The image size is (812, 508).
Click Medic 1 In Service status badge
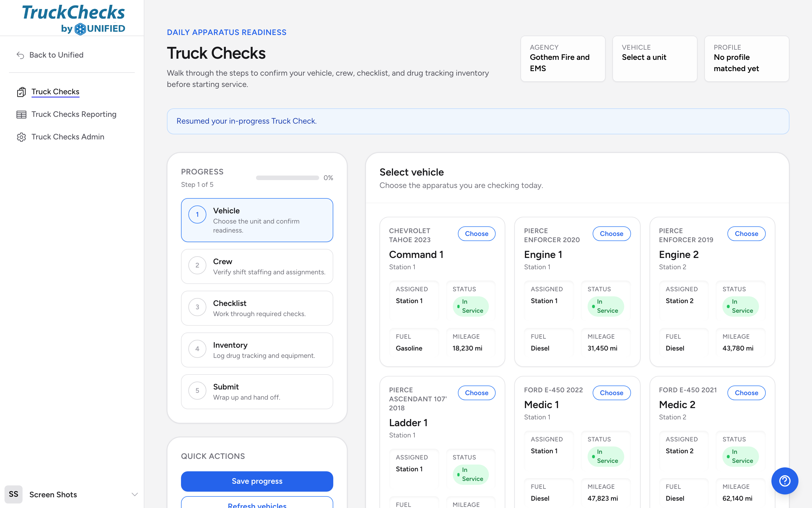[x=606, y=456]
